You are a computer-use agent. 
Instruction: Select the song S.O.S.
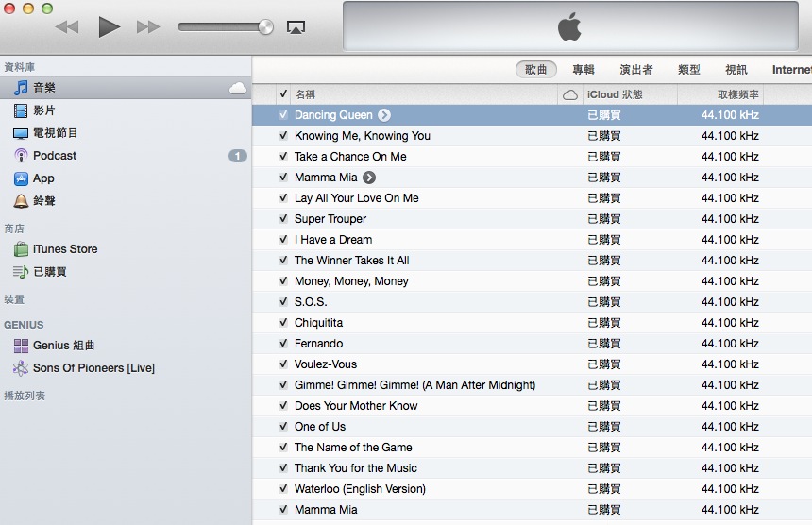pos(532,302)
